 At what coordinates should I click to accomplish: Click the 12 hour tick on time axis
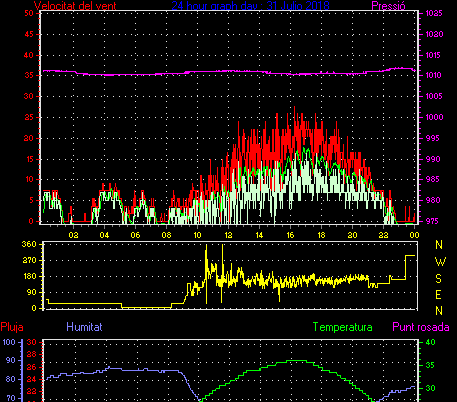228,235
